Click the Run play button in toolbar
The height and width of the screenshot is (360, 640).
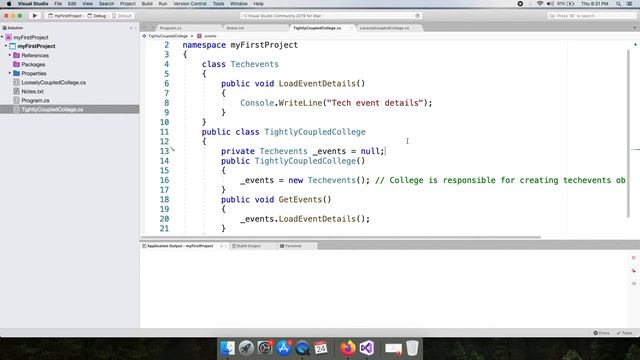pos(35,16)
